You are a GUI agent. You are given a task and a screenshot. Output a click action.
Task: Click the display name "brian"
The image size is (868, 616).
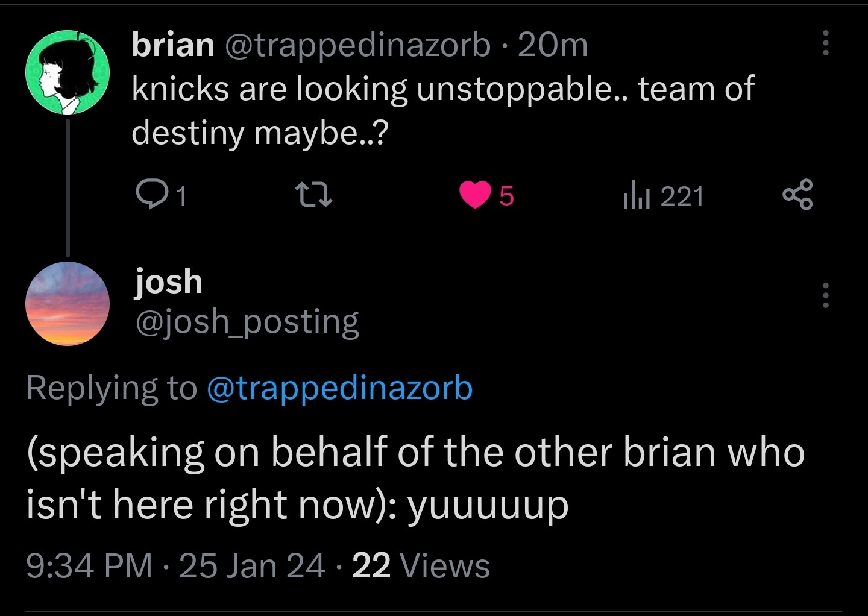[173, 45]
